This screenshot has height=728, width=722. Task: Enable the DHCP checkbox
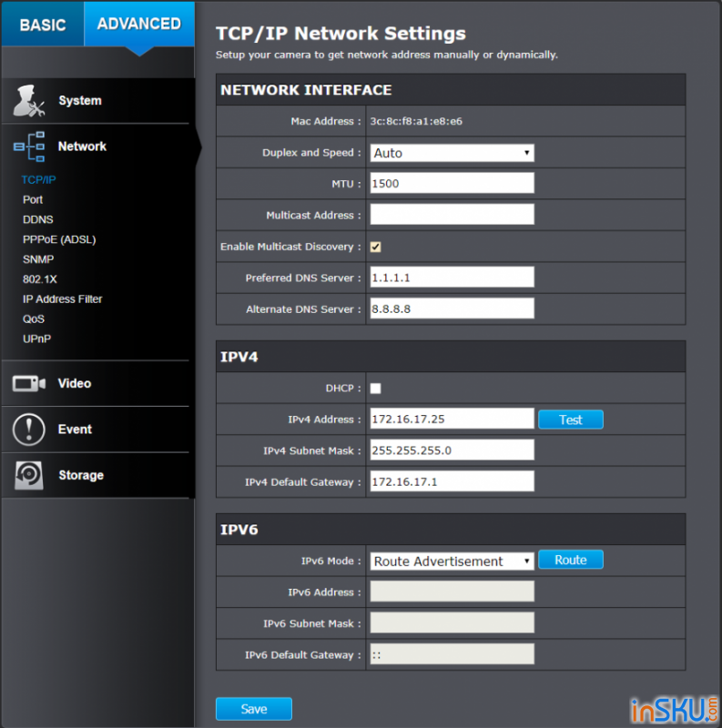[375, 389]
